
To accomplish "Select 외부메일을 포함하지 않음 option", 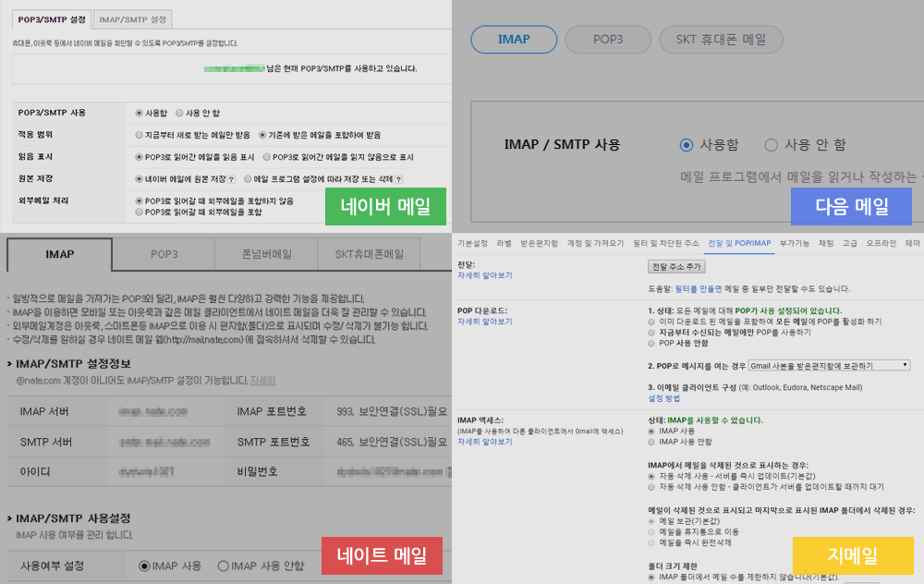I will pos(140,201).
